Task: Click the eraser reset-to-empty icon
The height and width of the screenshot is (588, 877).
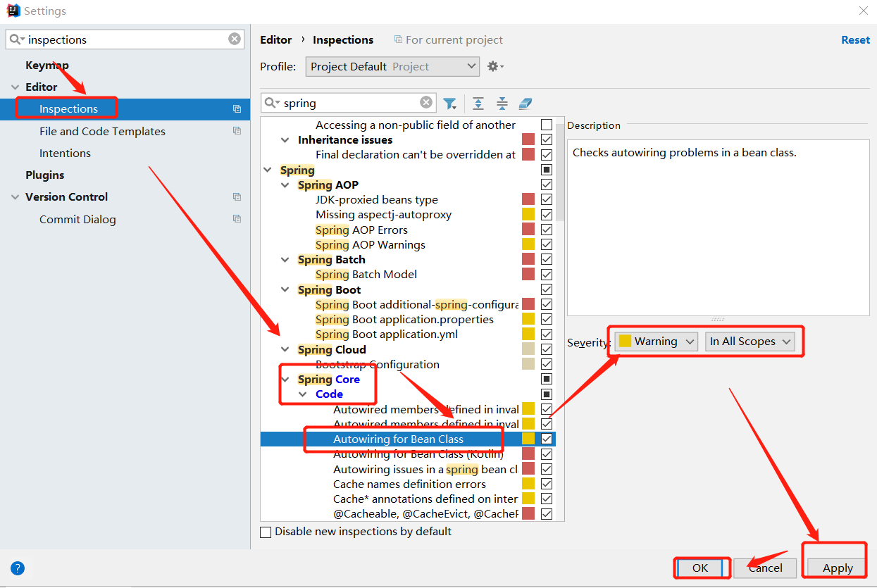Action: 525,104
